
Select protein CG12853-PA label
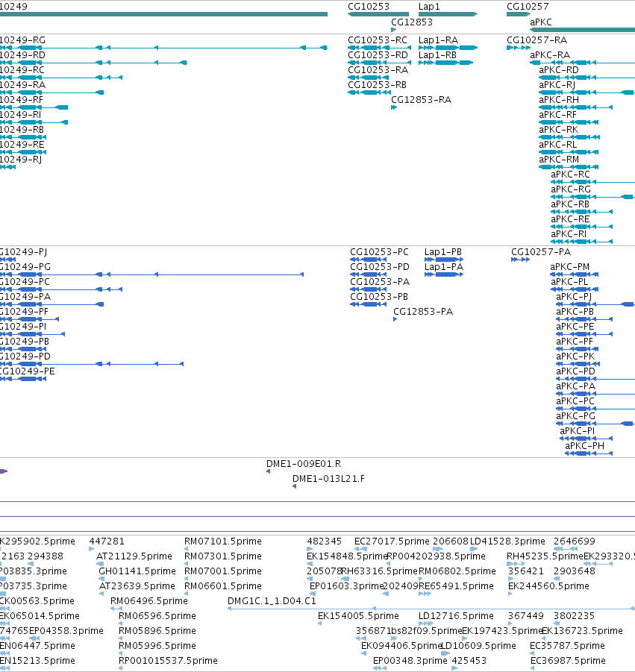click(423, 311)
